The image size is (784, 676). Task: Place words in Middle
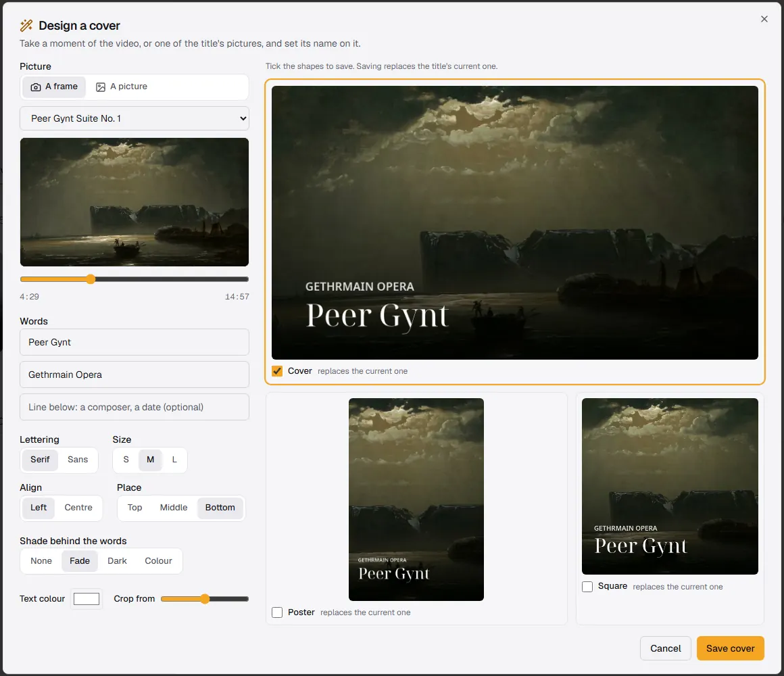pos(174,508)
